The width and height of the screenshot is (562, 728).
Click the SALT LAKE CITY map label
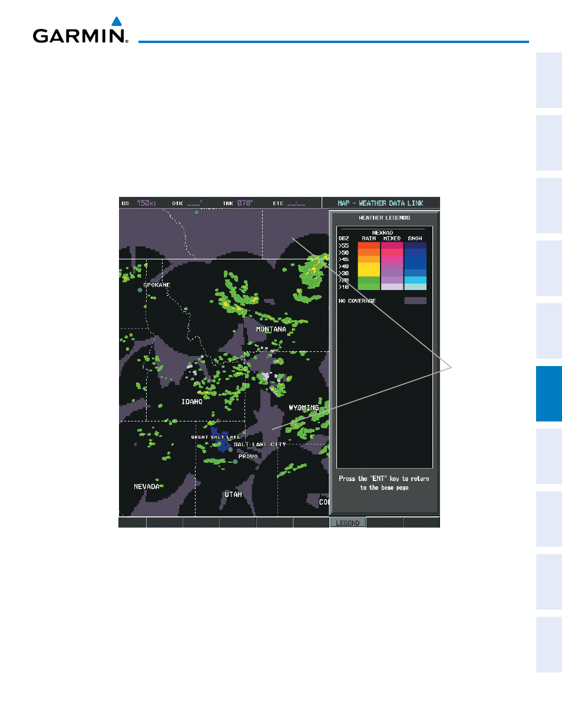260,444
